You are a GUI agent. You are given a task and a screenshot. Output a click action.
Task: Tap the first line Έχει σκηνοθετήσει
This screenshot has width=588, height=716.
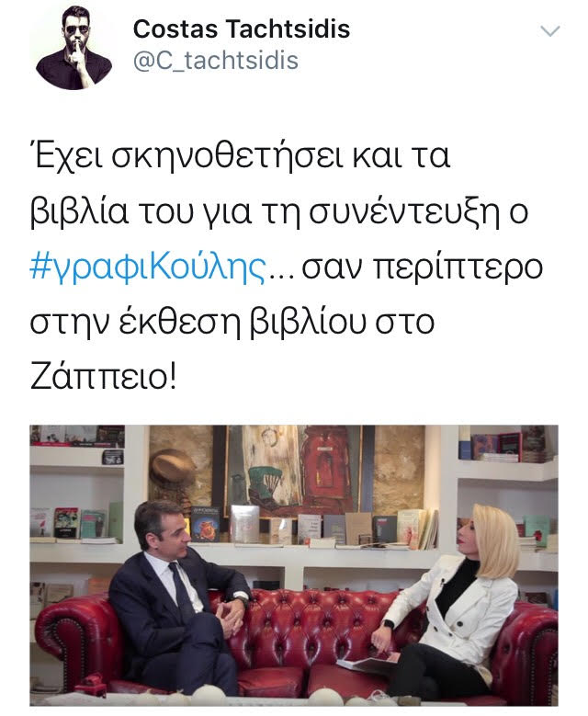[172, 157]
